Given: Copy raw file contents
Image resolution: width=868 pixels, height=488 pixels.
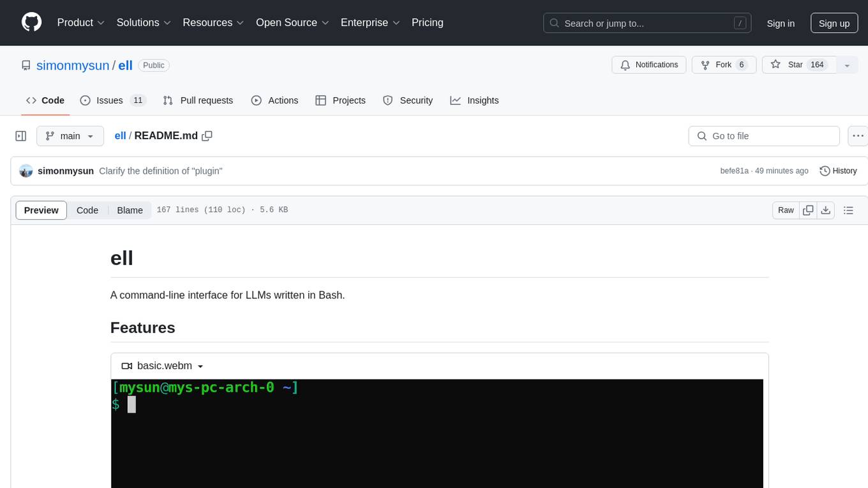Looking at the screenshot, I should pyautogui.click(x=808, y=210).
